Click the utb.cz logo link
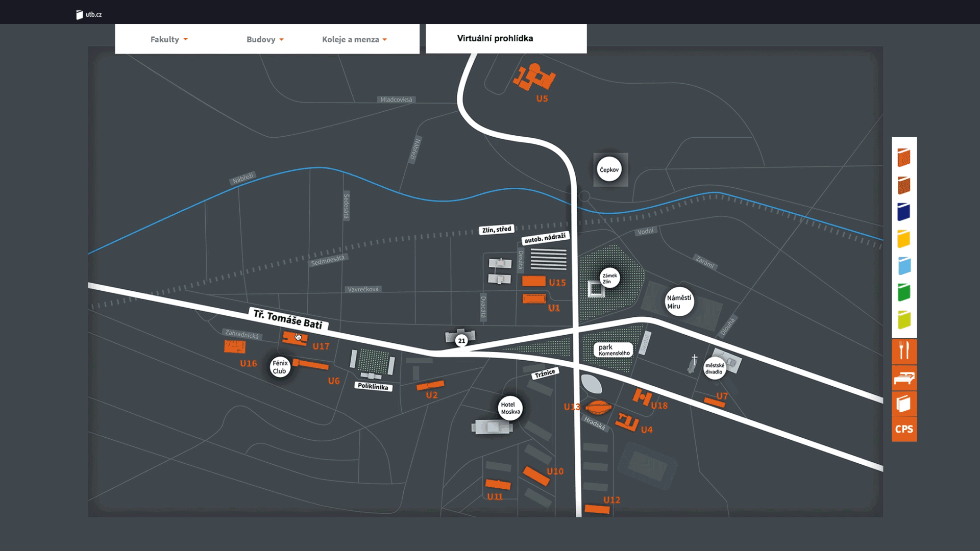This screenshot has width=980, height=551. point(89,14)
